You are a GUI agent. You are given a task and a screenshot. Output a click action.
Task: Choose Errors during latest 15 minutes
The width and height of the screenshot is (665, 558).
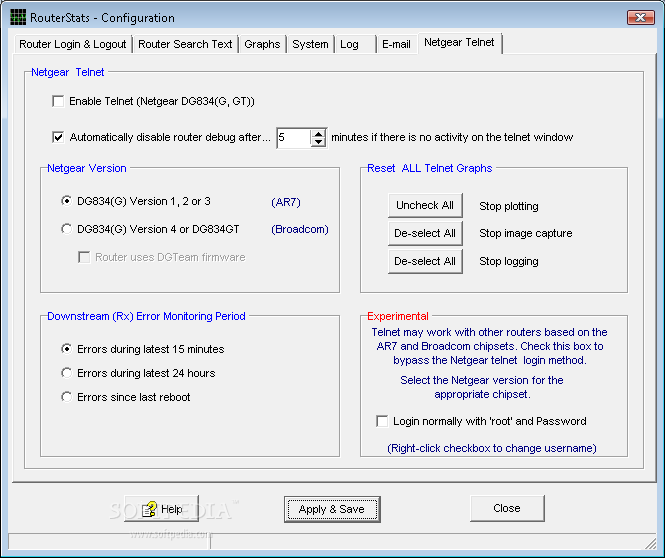click(66, 349)
